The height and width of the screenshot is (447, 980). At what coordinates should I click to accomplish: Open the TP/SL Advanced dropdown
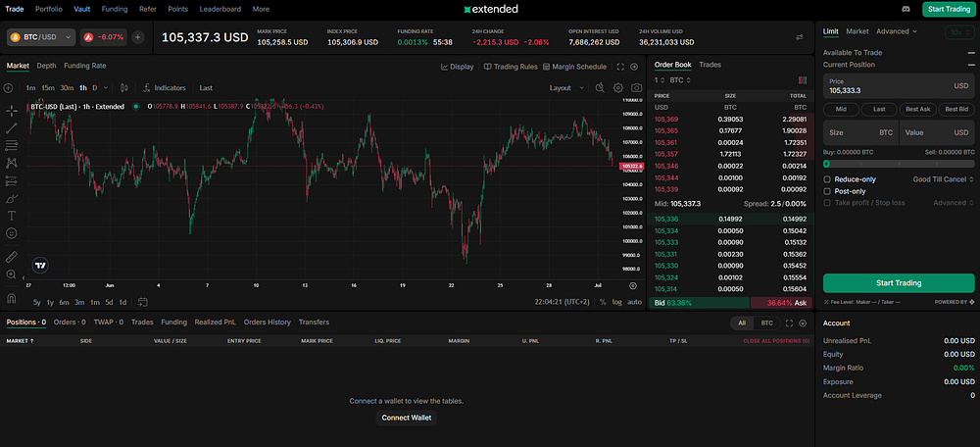(x=954, y=203)
